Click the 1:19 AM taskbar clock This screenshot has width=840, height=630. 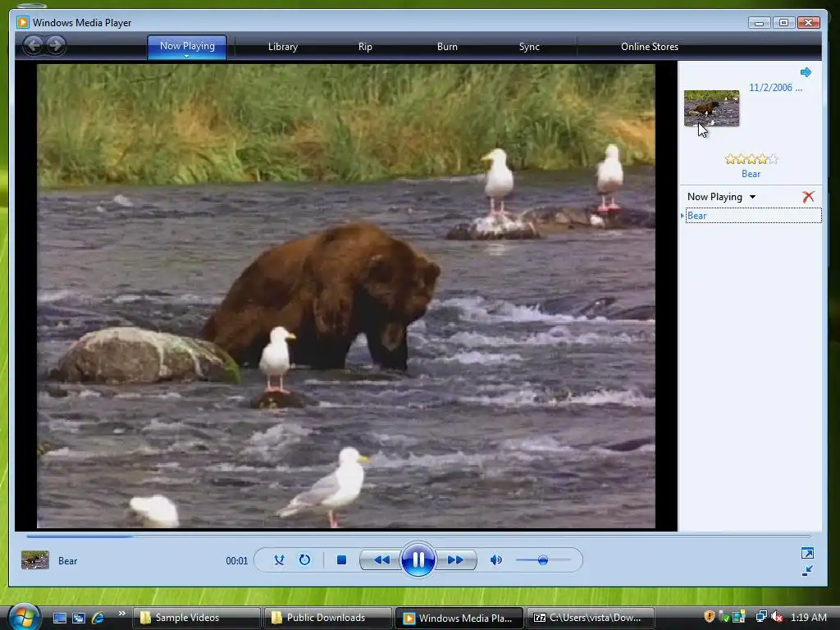808,617
